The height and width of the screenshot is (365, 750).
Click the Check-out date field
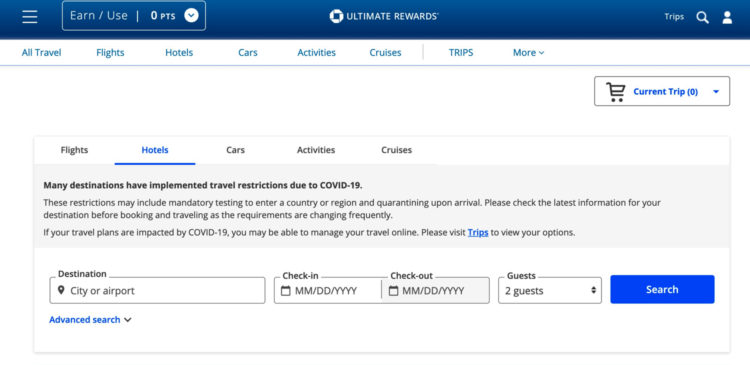[435, 290]
